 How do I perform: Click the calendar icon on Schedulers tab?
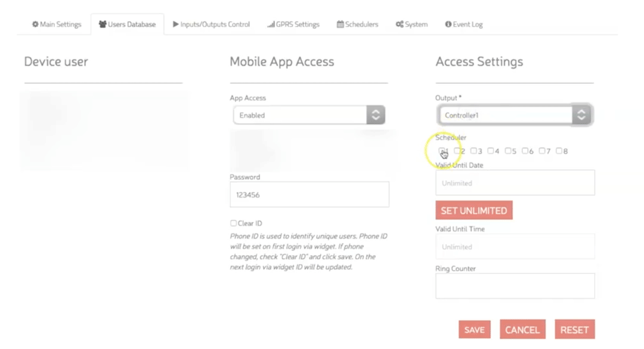[340, 24]
